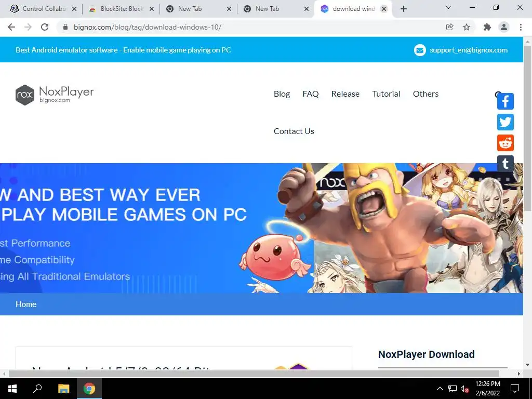Open the Tutorial menu item
This screenshot has width=532, height=399.
(386, 94)
